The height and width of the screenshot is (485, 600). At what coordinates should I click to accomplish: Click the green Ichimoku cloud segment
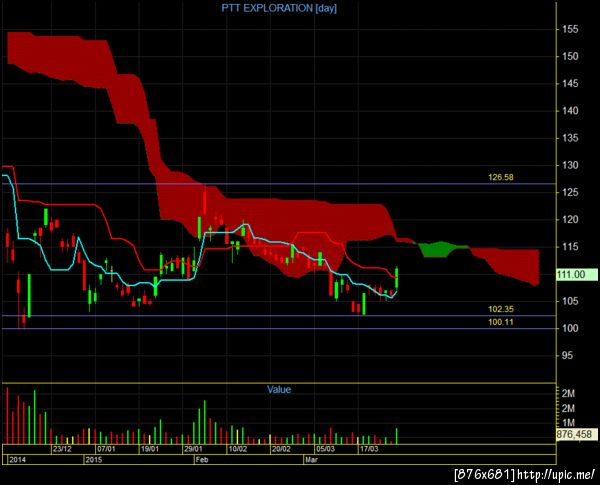(438, 249)
